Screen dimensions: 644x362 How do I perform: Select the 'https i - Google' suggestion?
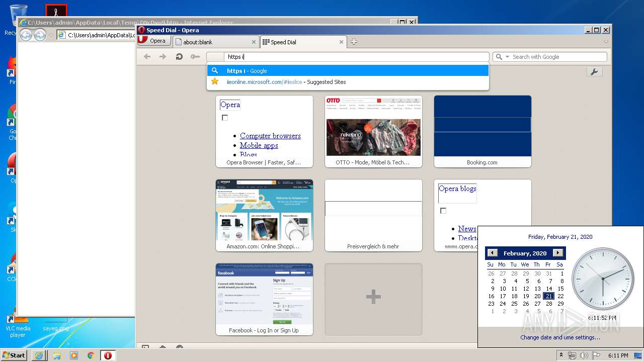348,71
